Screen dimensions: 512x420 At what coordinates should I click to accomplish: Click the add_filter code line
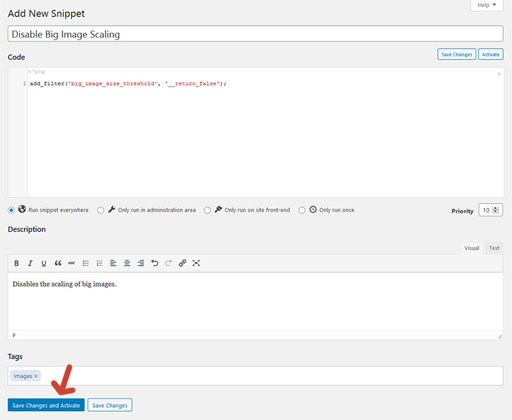(128, 84)
